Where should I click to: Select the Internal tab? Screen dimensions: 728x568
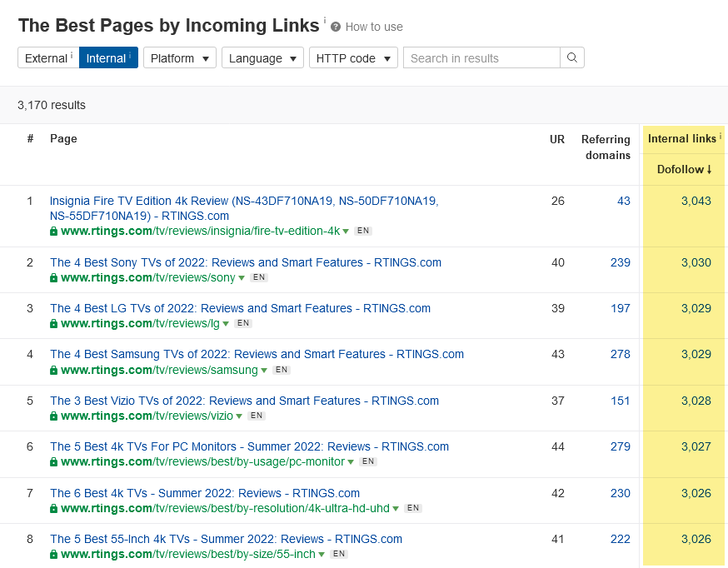(108, 58)
